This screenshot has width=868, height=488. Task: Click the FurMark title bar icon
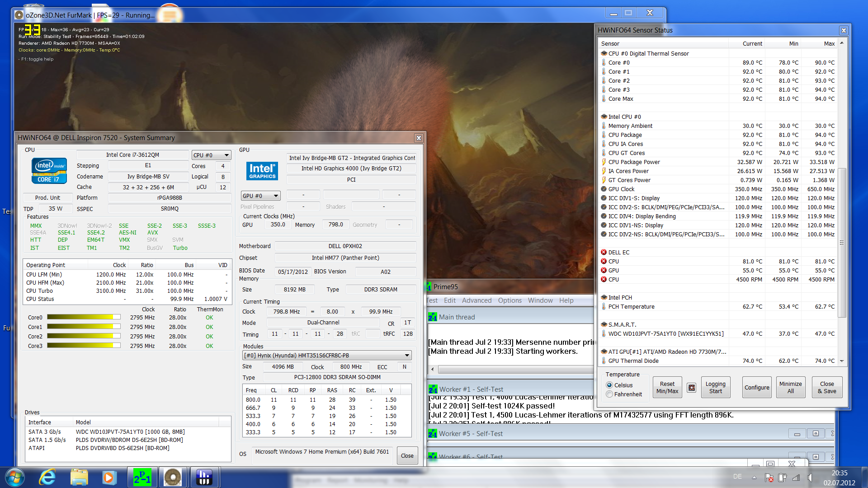pos(19,15)
